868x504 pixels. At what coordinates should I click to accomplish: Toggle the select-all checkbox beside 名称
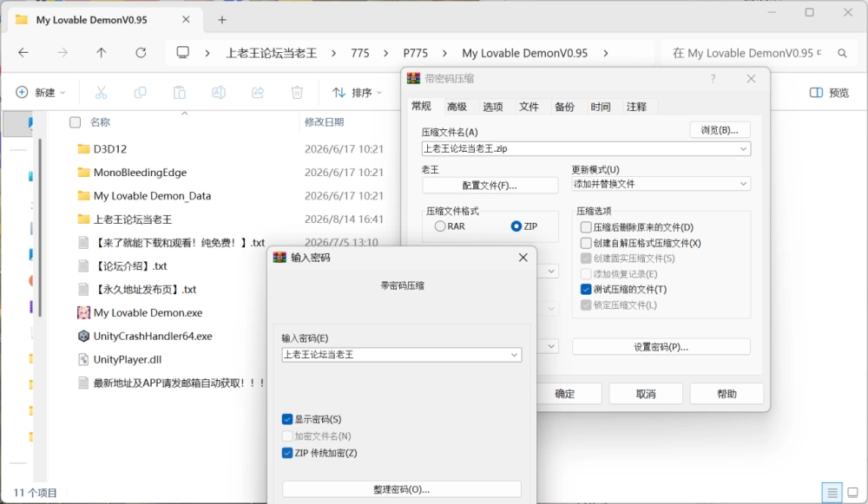tap(76, 122)
